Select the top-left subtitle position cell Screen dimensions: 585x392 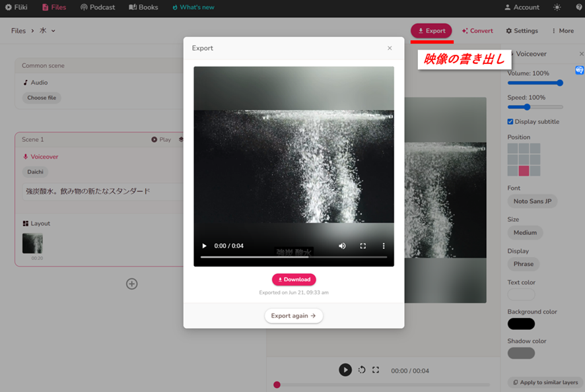[512, 148]
